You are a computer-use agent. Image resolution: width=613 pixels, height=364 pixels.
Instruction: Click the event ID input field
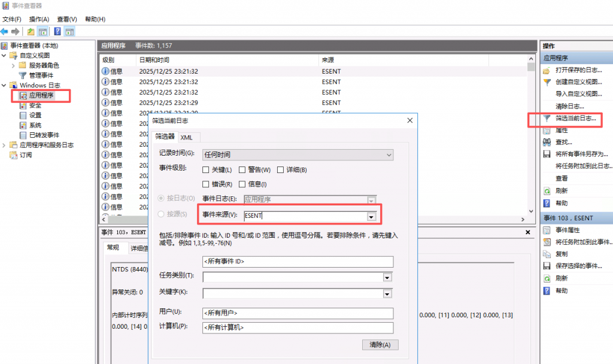[298, 262]
